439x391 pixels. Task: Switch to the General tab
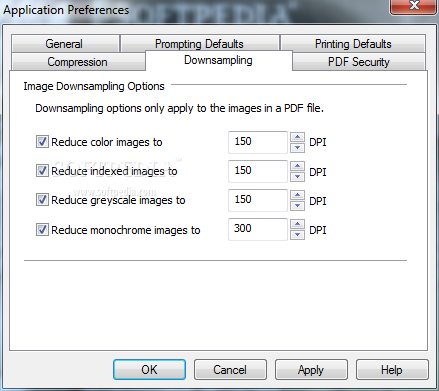[65, 44]
